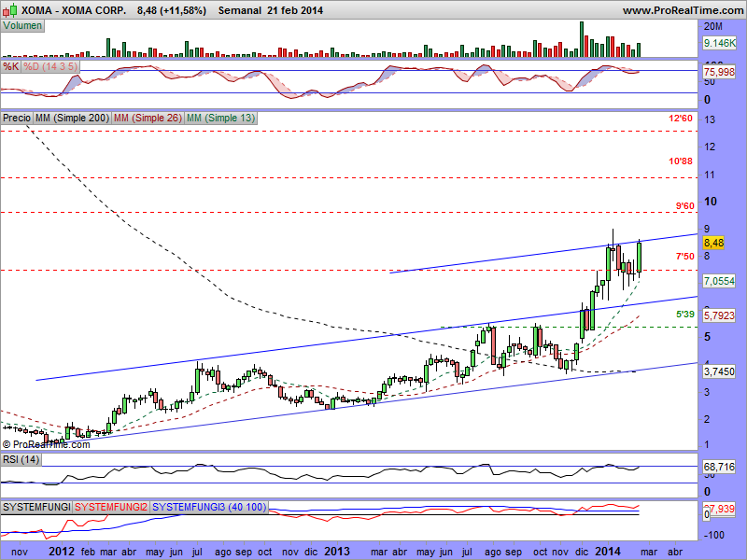Click the black SYSTEMFUNGI label
Image resolution: width=747 pixels, height=560 pixels.
pyautogui.click(x=36, y=507)
